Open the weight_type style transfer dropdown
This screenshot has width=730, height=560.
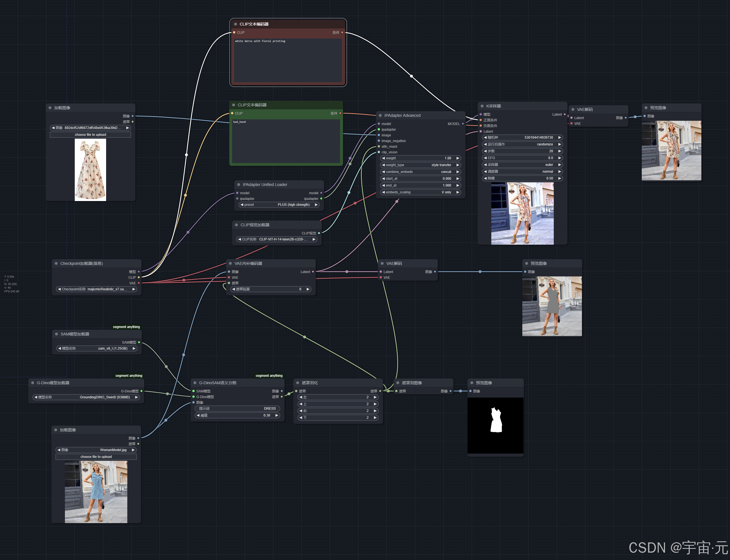point(420,165)
